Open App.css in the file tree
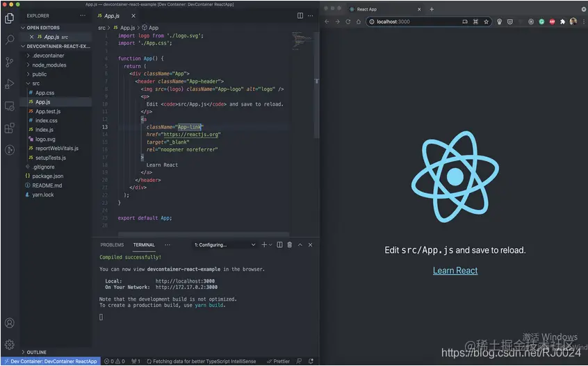The height and width of the screenshot is (366, 588). [x=44, y=92]
